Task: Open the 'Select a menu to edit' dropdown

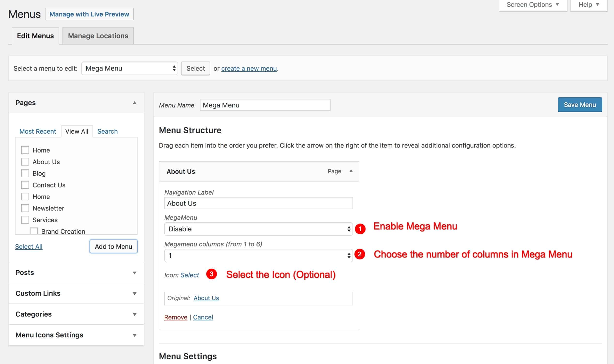Action: click(130, 68)
